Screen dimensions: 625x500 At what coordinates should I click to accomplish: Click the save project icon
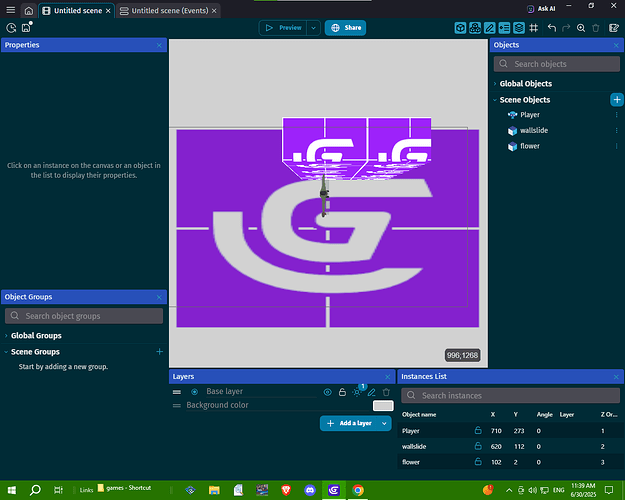(26, 28)
